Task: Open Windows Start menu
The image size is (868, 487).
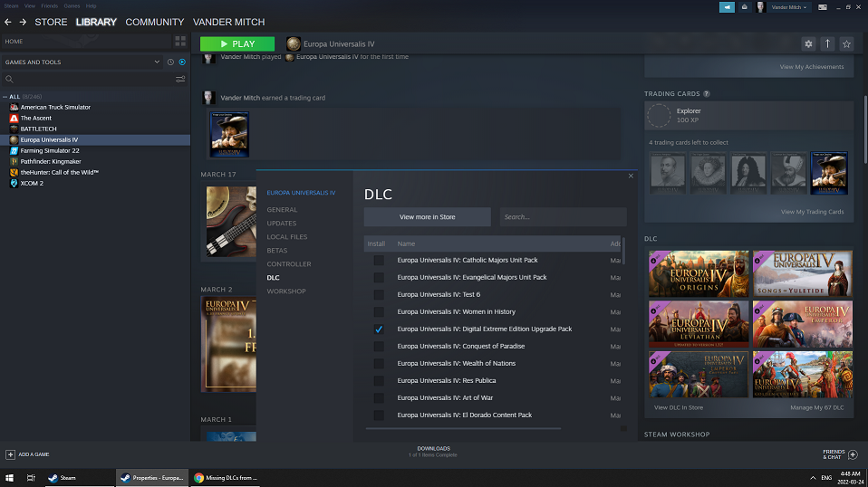Action: [9, 478]
